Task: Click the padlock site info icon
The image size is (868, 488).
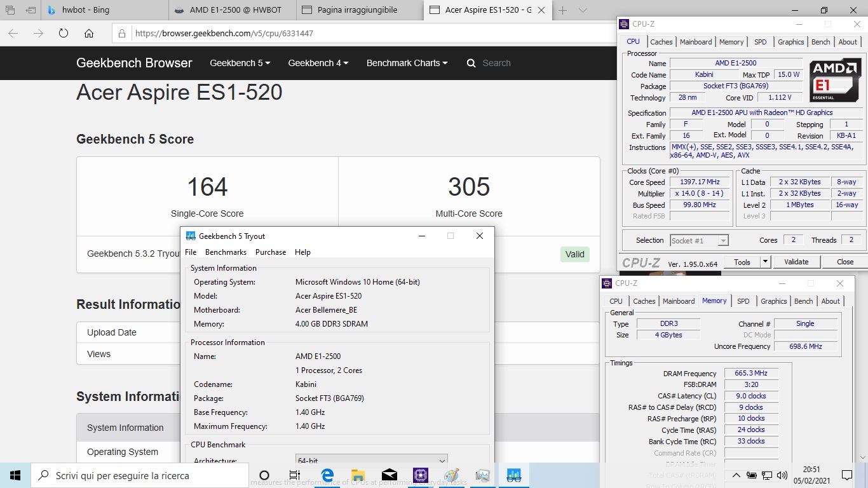Action: click(x=123, y=34)
